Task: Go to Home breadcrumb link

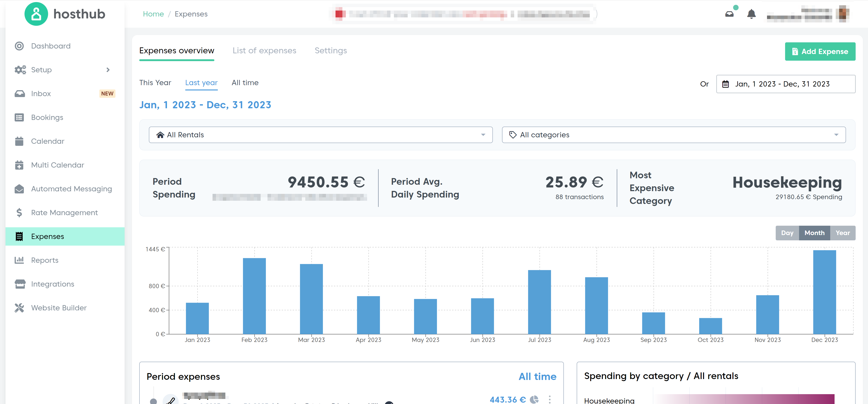Action: click(153, 14)
